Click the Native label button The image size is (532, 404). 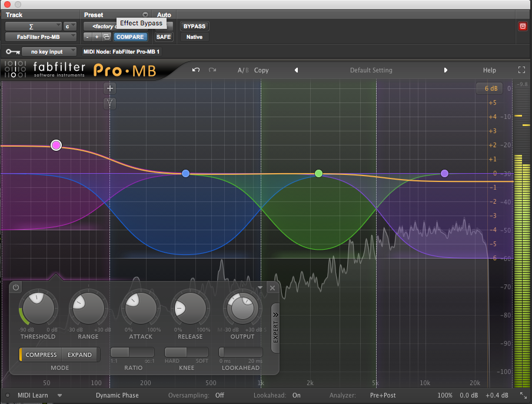194,37
